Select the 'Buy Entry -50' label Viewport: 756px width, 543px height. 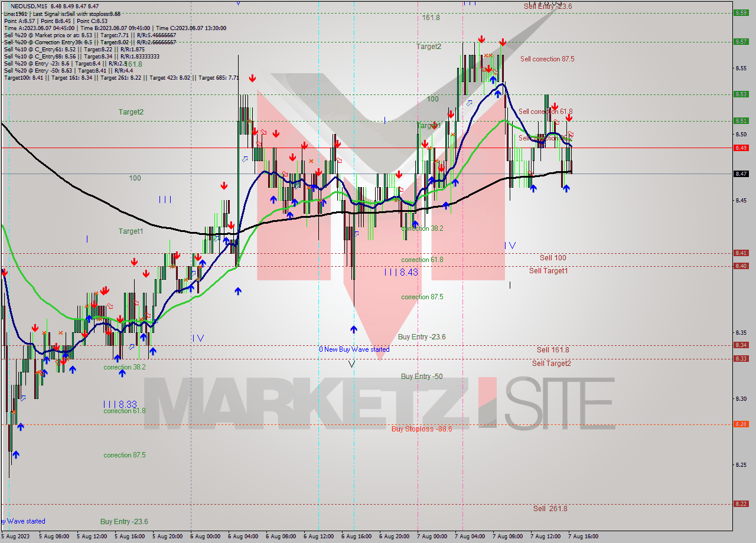click(422, 377)
